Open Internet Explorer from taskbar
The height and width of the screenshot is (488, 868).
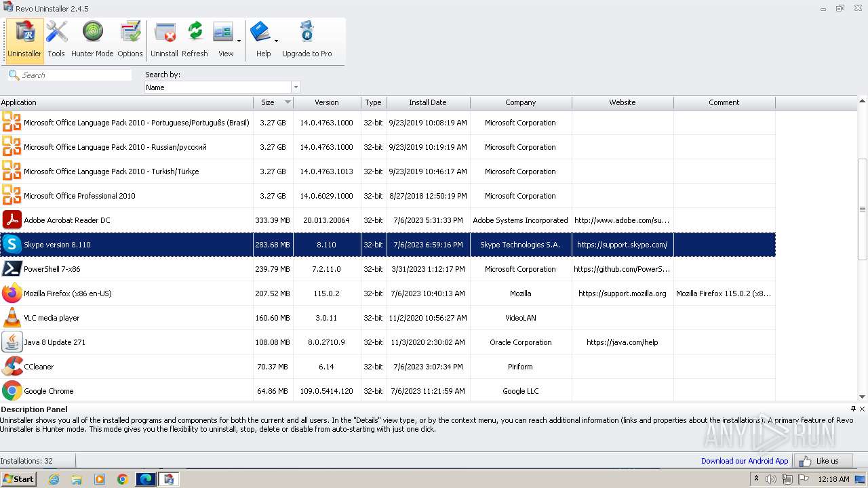click(x=54, y=479)
